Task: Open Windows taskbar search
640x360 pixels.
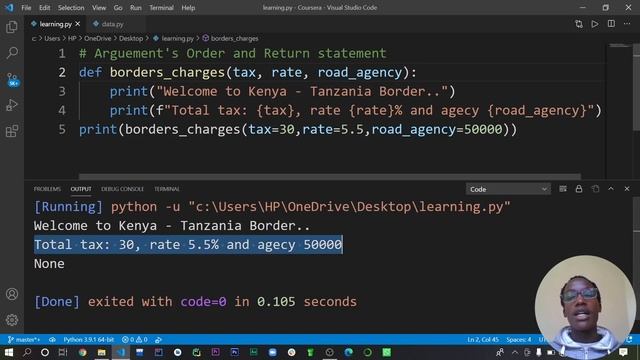Action: coord(27,352)
